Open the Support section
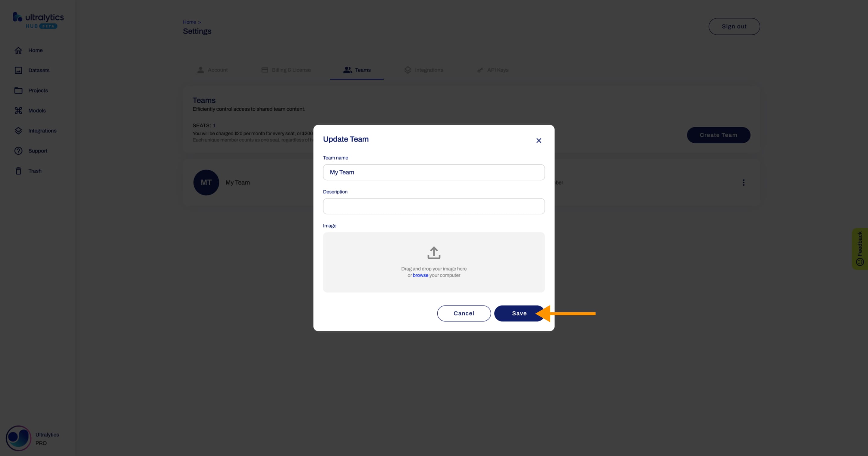The width and height of the screenshot is (868, 456). (x=38, y=150)
